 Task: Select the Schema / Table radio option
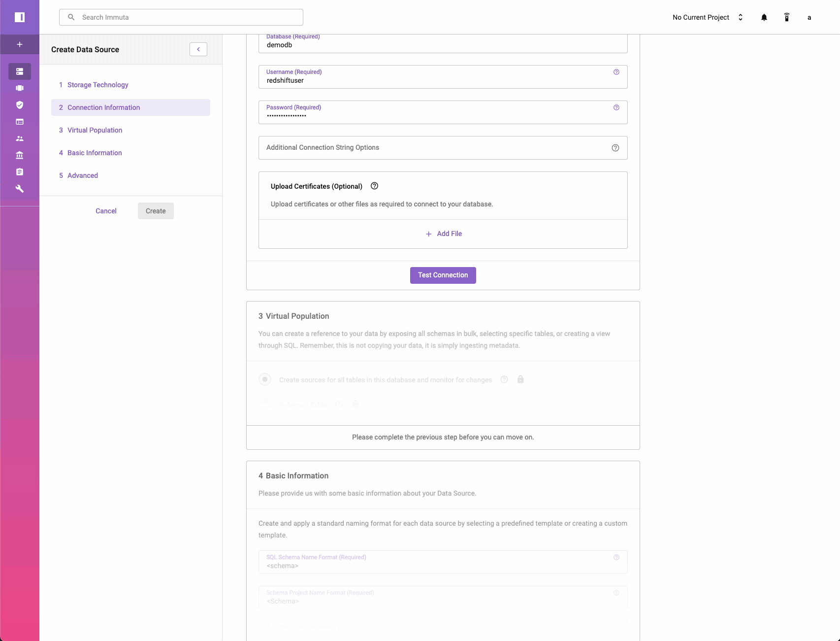click(265, 405)
